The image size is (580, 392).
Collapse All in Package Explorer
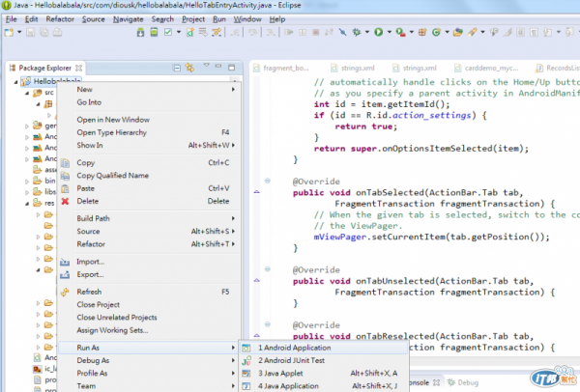[177, 68]
